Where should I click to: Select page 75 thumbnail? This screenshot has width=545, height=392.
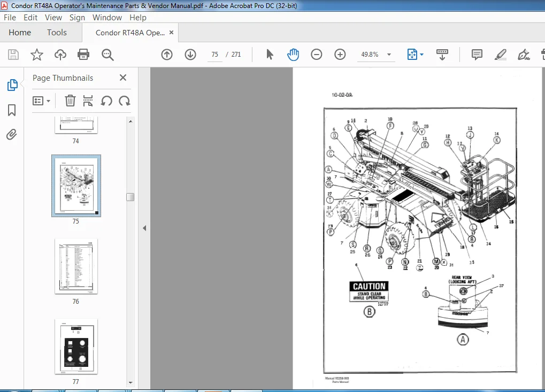point(76,186)
